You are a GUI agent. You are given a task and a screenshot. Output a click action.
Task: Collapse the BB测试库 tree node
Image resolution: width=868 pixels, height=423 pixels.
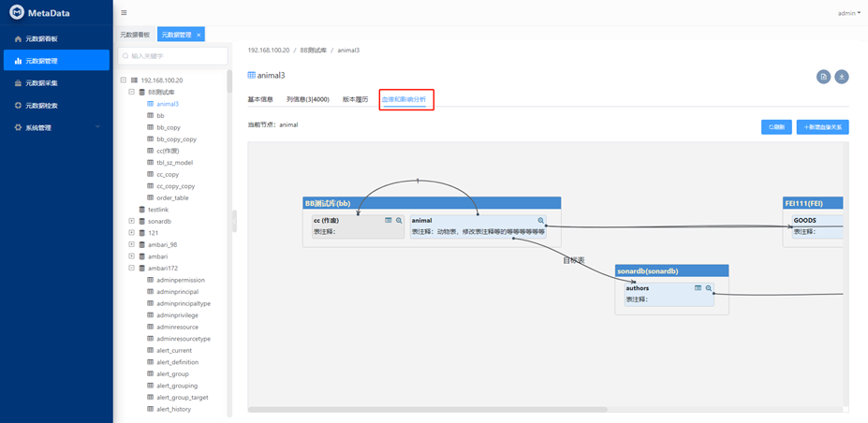[x=132, y=92]
